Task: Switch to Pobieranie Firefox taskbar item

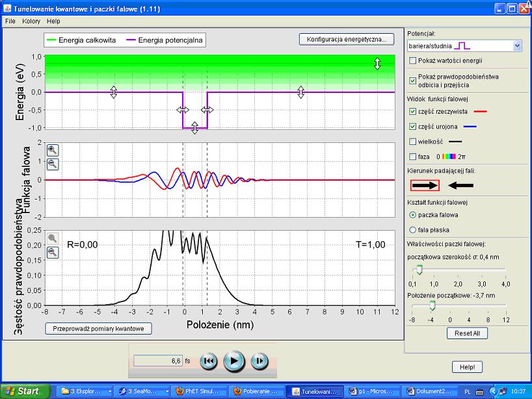Action: [256, 391]
